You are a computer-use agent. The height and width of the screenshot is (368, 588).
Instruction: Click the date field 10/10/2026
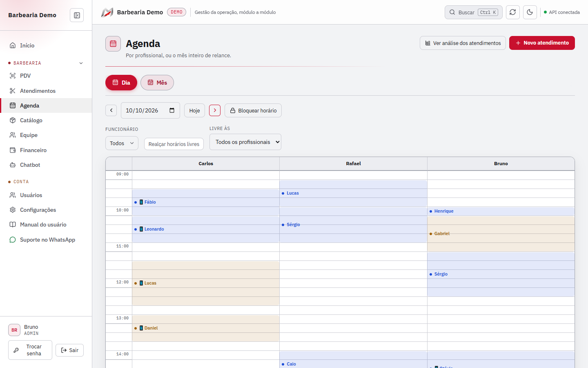(150, 110)
